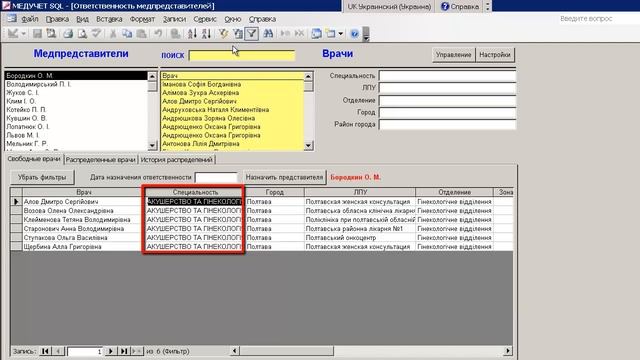This screenshot has height=360, width=640.
Task: Open the Окно menu
Action: (x=233, y=19)
